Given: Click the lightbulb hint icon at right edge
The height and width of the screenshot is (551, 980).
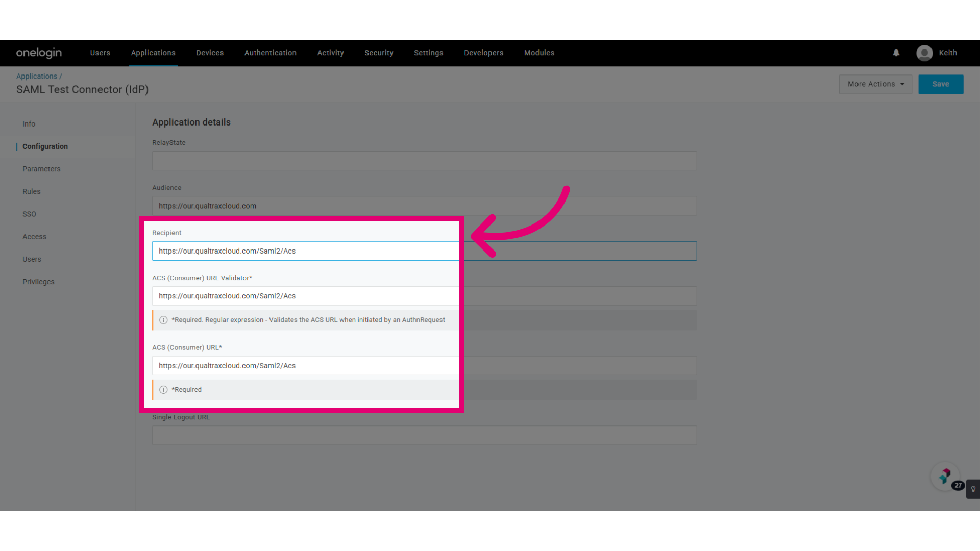Looking at the screenshot, I should click(x=973, y=489).
